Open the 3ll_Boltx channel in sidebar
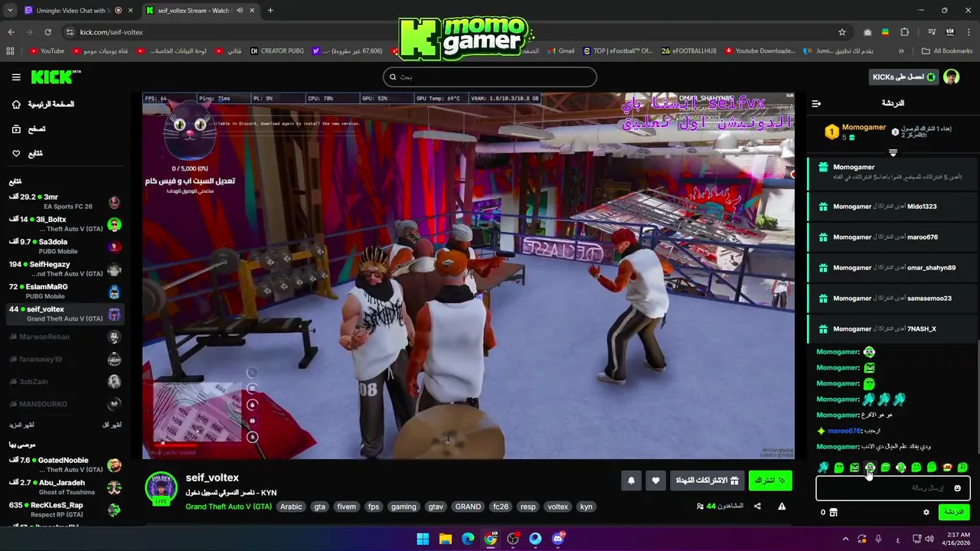This screenshot has width=980, height=551. click(65, 224)
